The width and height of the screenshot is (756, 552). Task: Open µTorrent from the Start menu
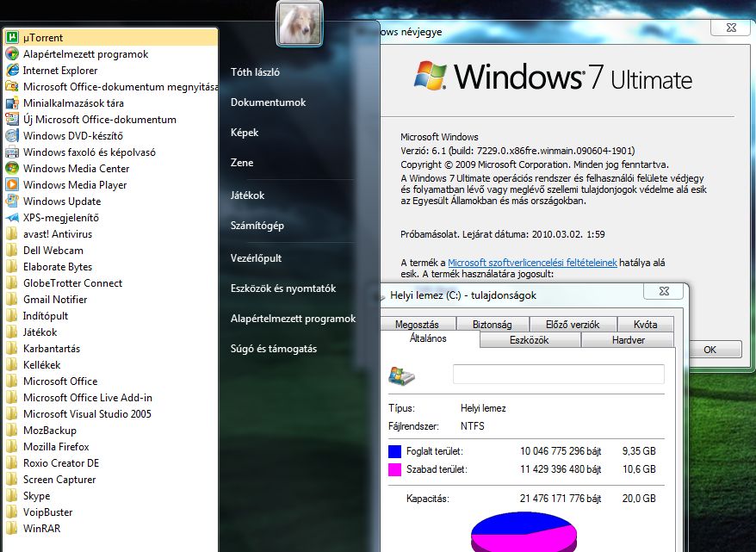click(x=110, y=38)
